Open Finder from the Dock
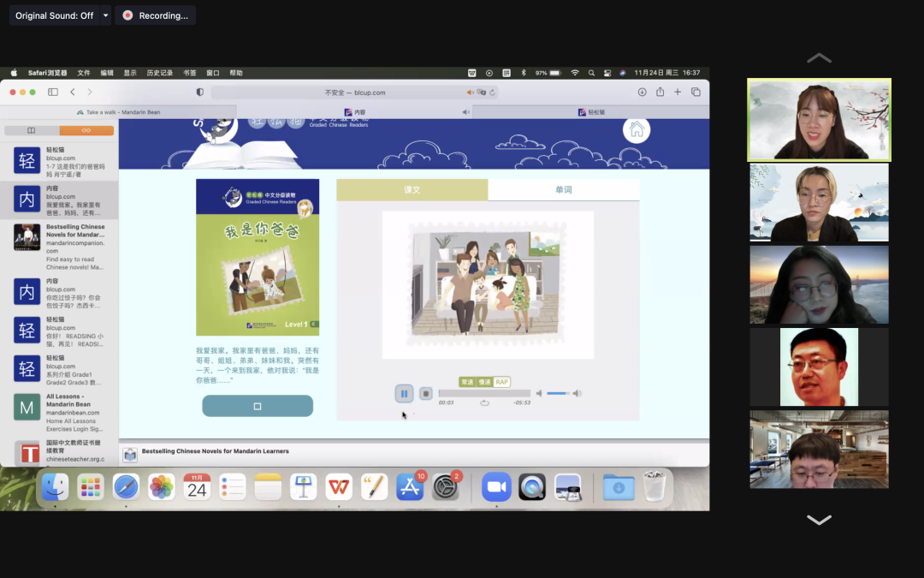Image resolution: width=924 pixels, height=578 pixels. tap(55, 487)
